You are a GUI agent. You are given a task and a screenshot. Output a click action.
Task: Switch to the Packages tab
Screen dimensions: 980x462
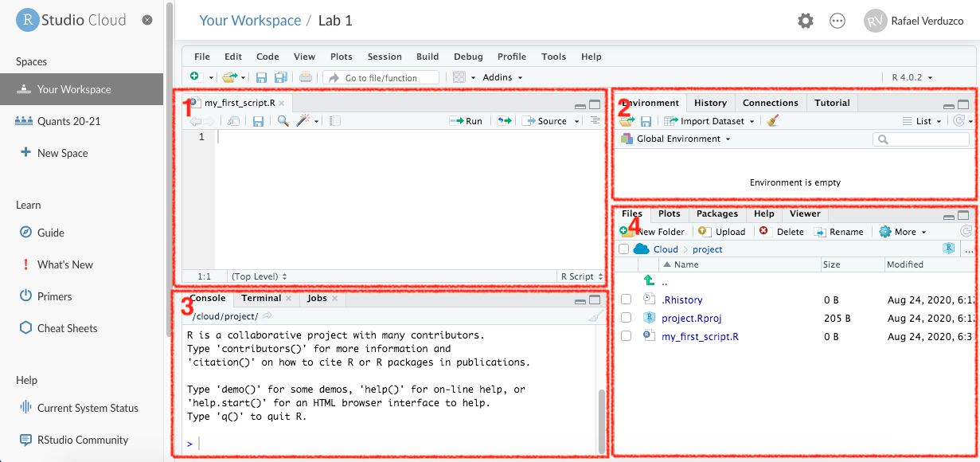tap(716, 213)
